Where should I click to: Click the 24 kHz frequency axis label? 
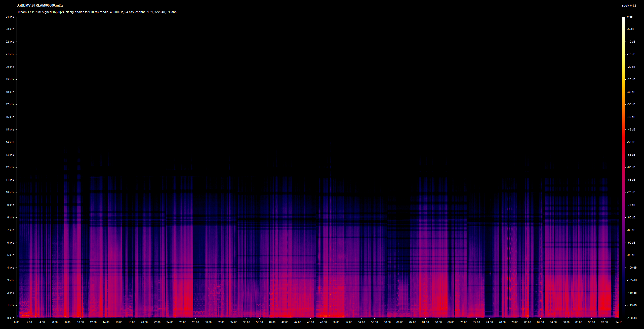[x=10, y=17]
